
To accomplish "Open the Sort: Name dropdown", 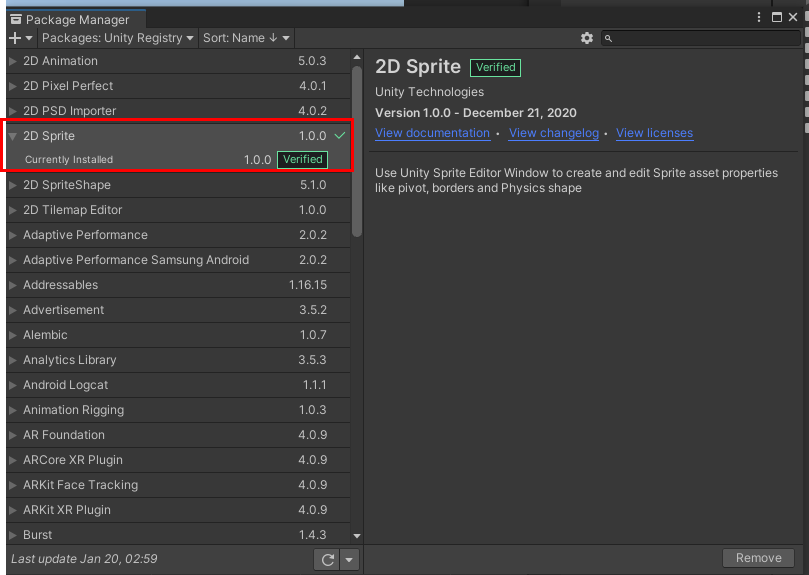I will [x=246, y=38].
